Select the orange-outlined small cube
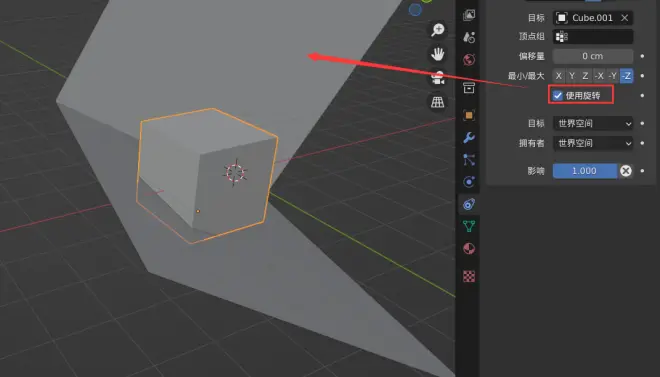Viewport: 660px width, 377px height. click(206, 175)
